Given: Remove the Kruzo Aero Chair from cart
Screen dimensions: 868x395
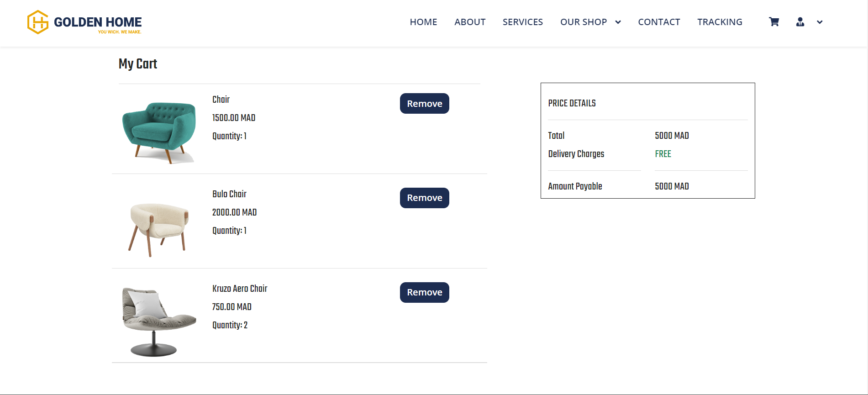Looking at the screenshot, I should click(x=425, y=292).
